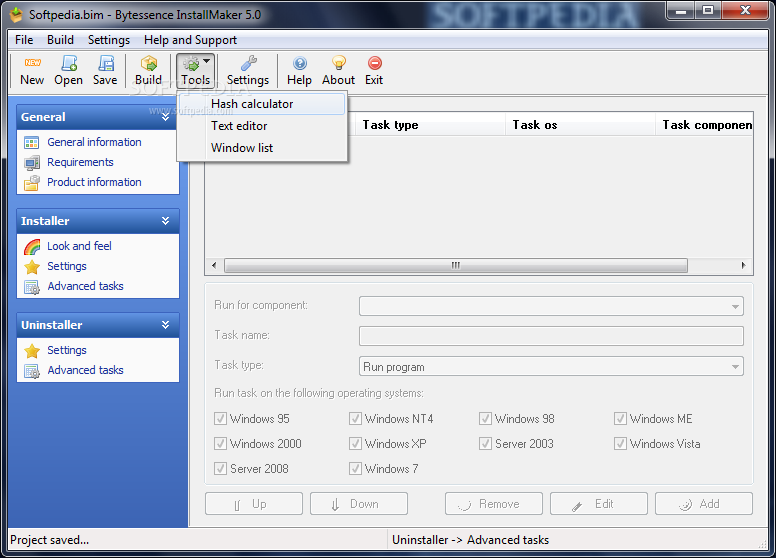Toggle the Windows XP checkbox

[x=355, y=443]
